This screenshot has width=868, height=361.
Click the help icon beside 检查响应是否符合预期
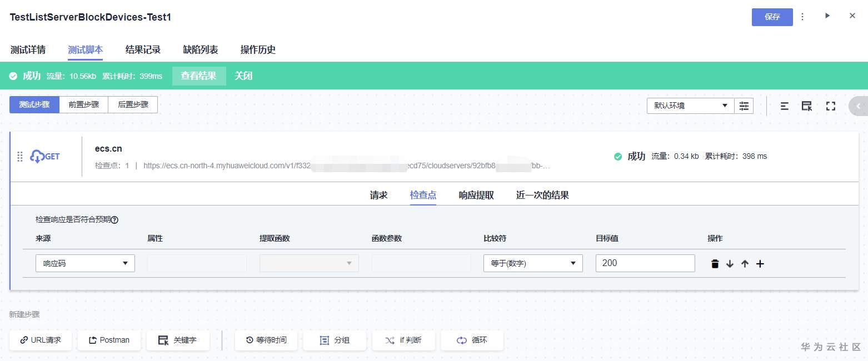point(114,220)
